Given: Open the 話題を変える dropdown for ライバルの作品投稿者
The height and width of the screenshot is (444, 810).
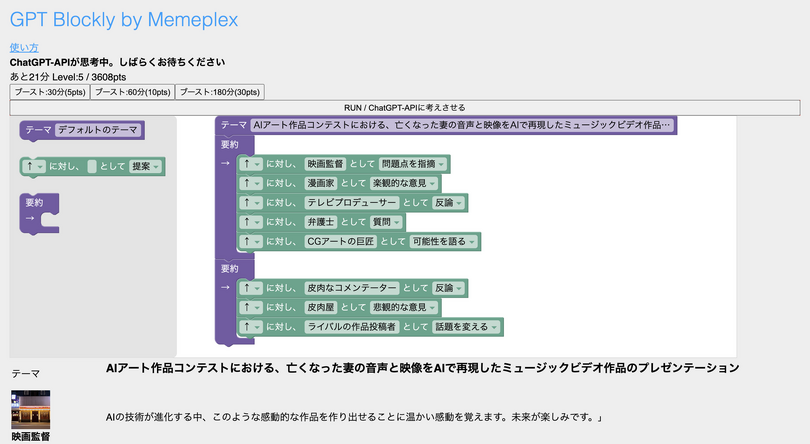Looking at the screenshot, I should [466, 327].
